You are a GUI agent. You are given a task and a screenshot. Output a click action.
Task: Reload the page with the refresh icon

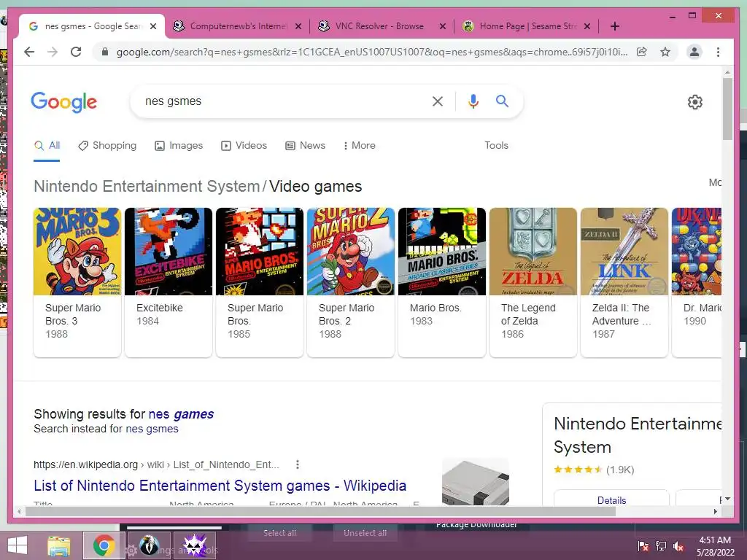click(x=76, y=52)
